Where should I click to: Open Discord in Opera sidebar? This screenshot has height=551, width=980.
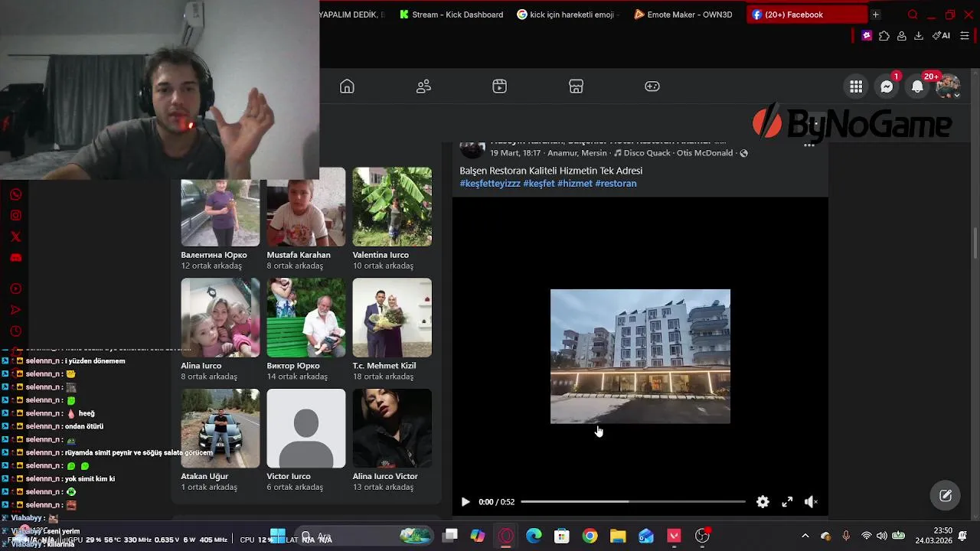(15, 258)
